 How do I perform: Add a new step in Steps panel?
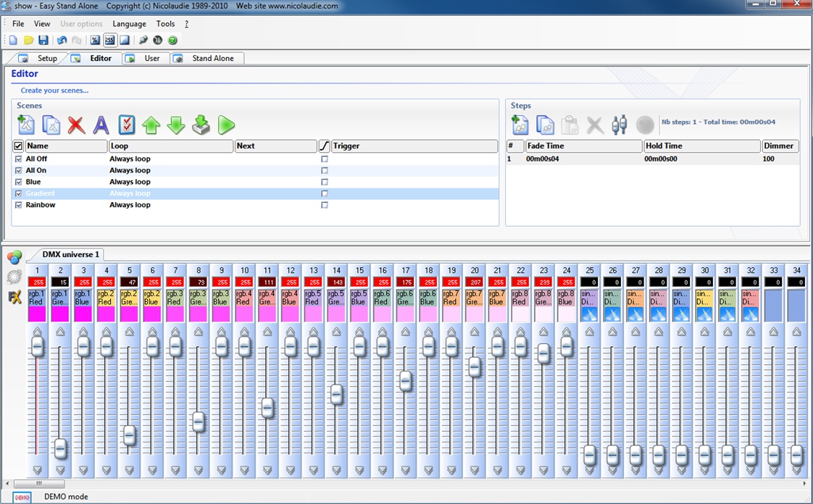coord(520,125)
